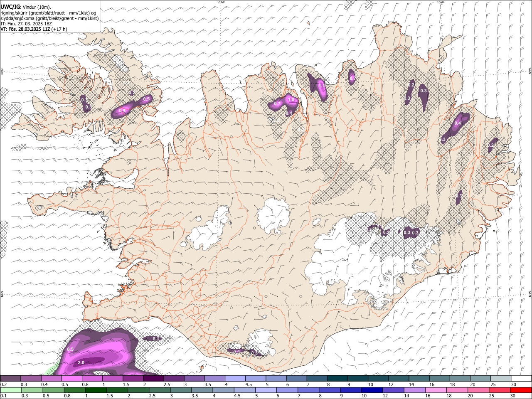Select the lower legend swatch labeled 7

308,390
